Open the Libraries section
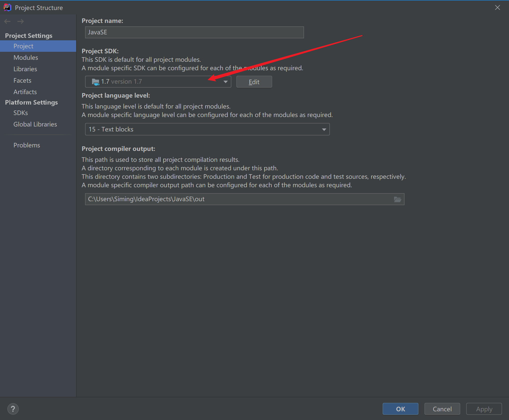 coord(25,69)
